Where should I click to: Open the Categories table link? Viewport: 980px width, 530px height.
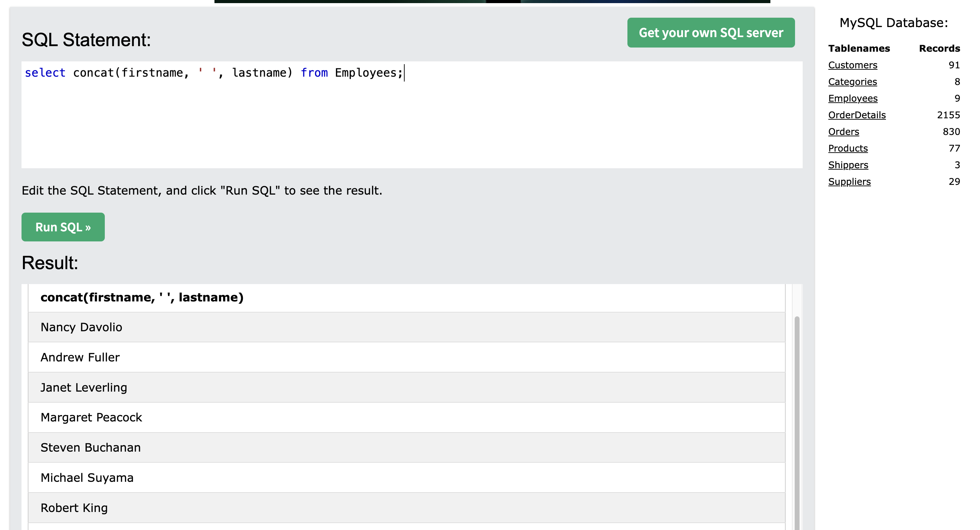tap(853, 82)
